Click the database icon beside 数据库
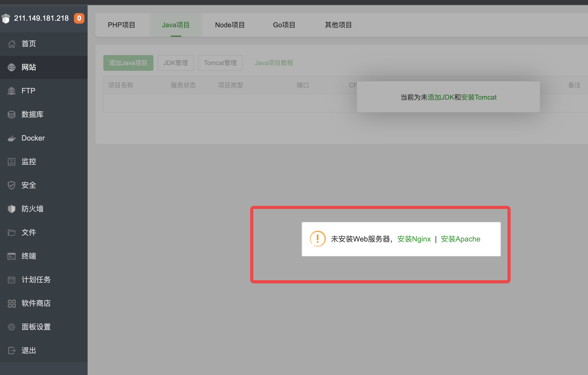Image resolution: width=588 pixels, height=375 pixels. coord(12,115)
